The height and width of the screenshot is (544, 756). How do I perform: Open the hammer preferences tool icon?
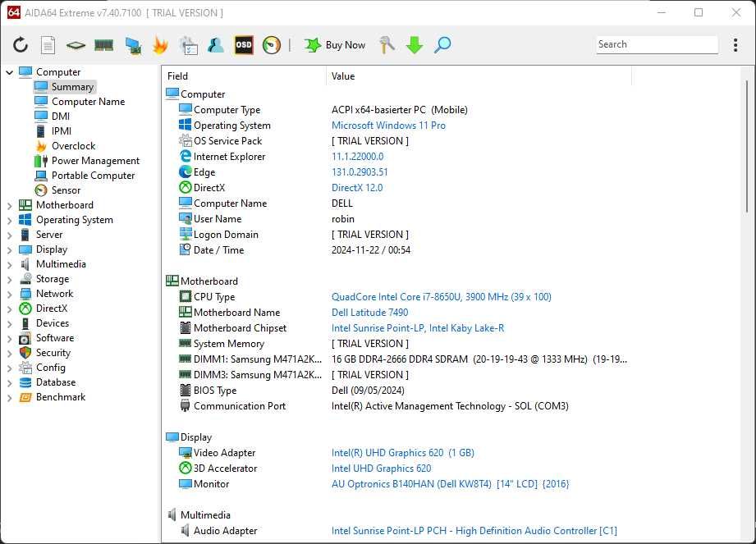coord(387,45)
